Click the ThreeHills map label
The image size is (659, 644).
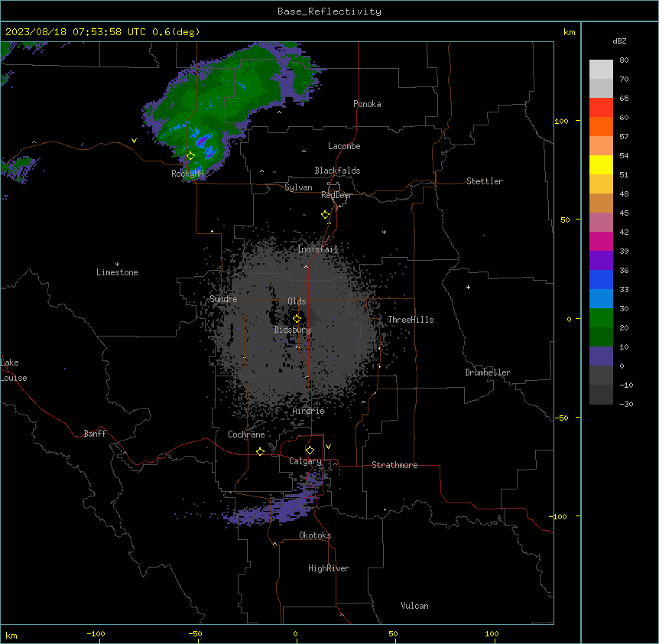tap(411, 320)
